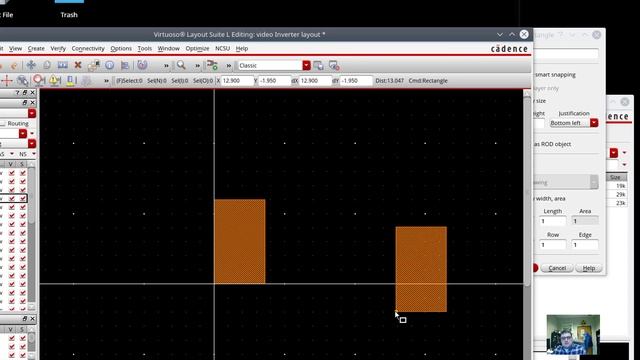Open the NCSU menu

pyautogui.click(x=222, y=49)
